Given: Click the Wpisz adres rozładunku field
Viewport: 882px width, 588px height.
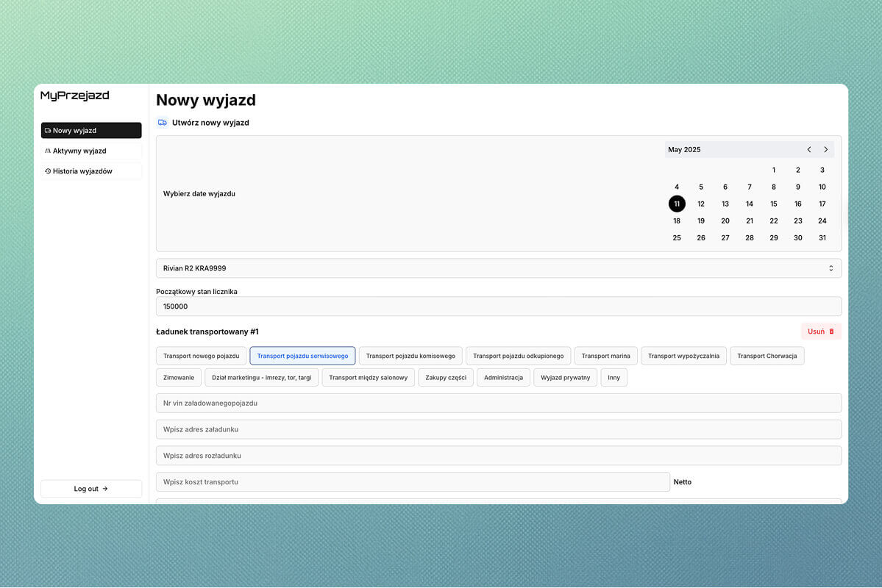Looking at the screenshot, I should (x=498, y=456).
